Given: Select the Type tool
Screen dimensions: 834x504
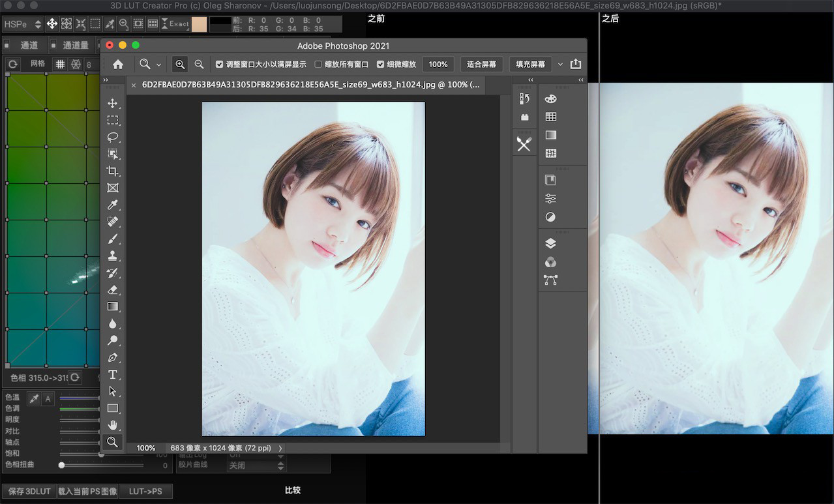Looking at the screenshot, I should pyautogui.click(x=113, y=374).
